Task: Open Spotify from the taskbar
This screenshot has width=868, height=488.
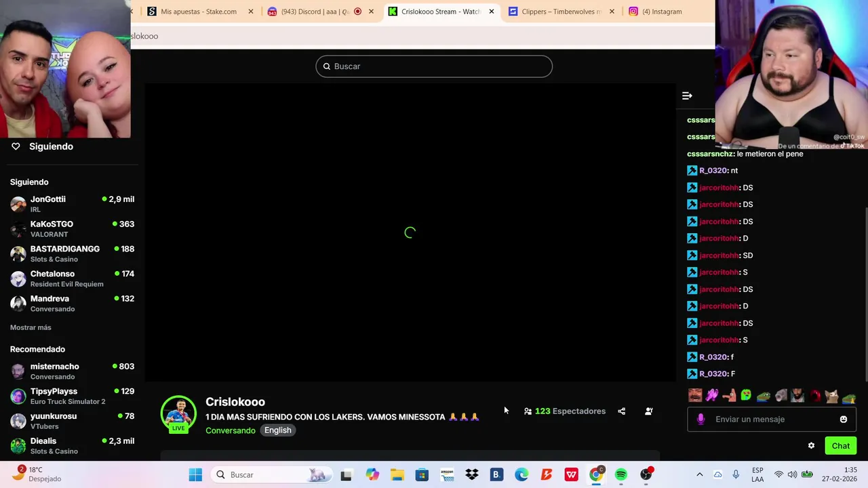Action: [621, 474]
